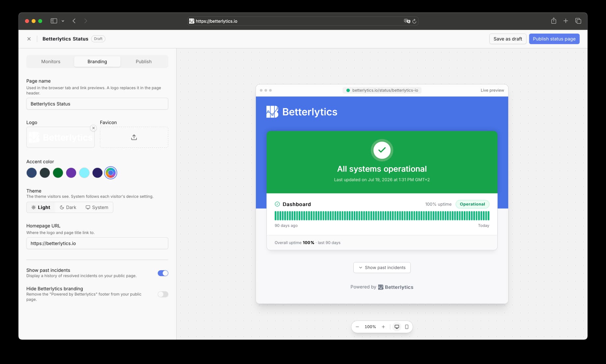
Task: Zoom out the preview with minus
Action: point(357,327)
